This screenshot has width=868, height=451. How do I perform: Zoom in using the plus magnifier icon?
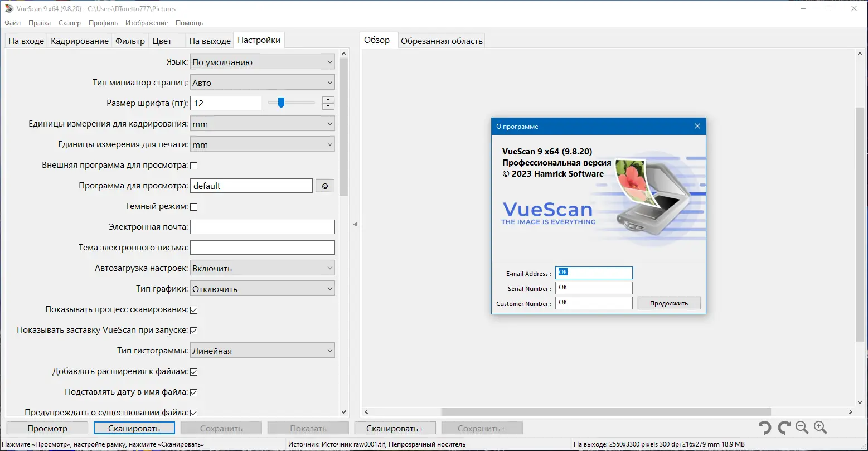(820, 428)
